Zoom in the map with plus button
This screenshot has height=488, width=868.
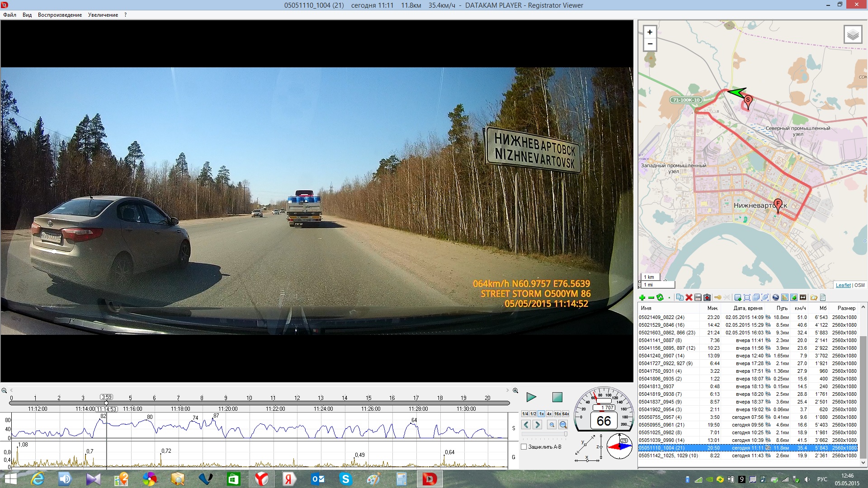pyautogui.click(x=650, y=32)
